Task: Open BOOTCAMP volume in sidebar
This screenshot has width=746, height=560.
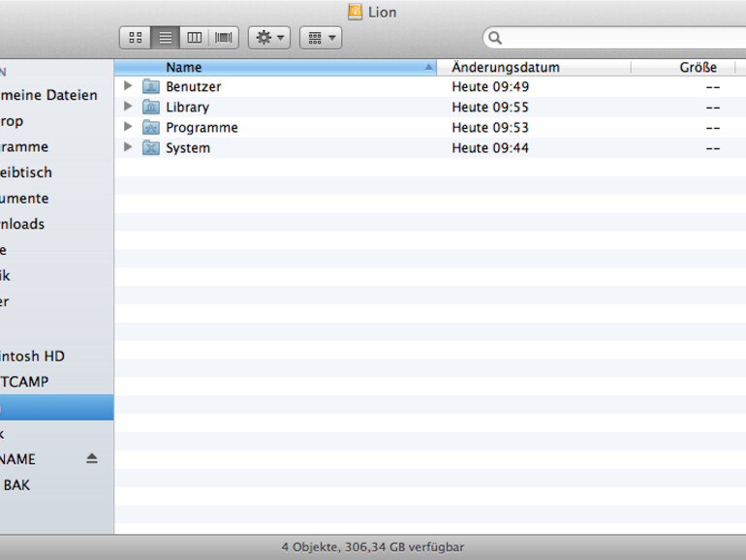Action: (x=24, y=382)
